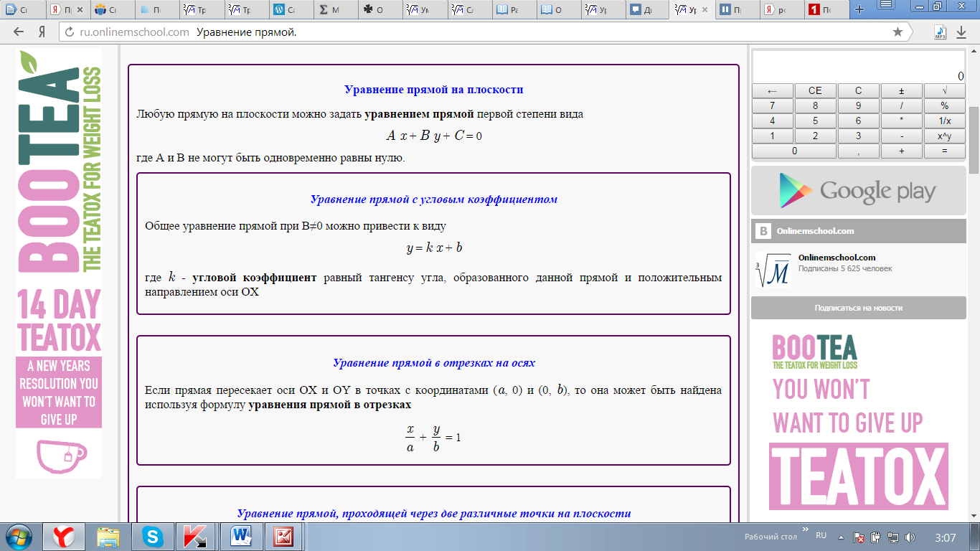Screen dimensions: 980x551
Task: Show hidden tray icons arrow
Action: coord(842,537)
